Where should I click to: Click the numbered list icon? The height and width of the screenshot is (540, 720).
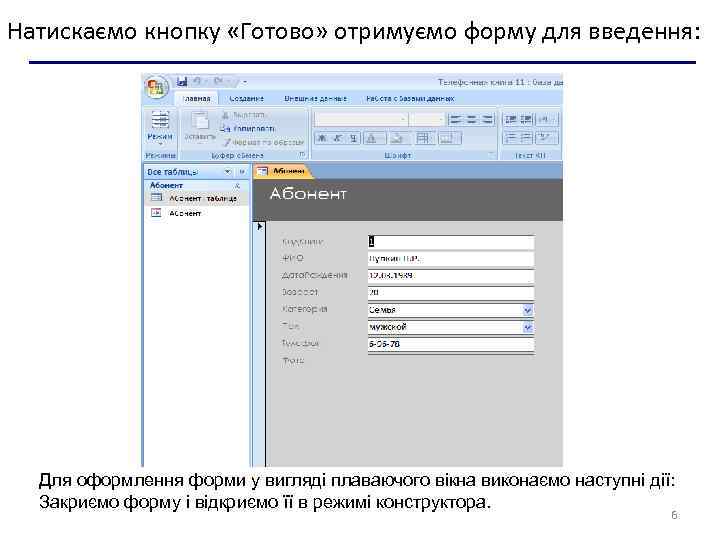coord(510,138)
